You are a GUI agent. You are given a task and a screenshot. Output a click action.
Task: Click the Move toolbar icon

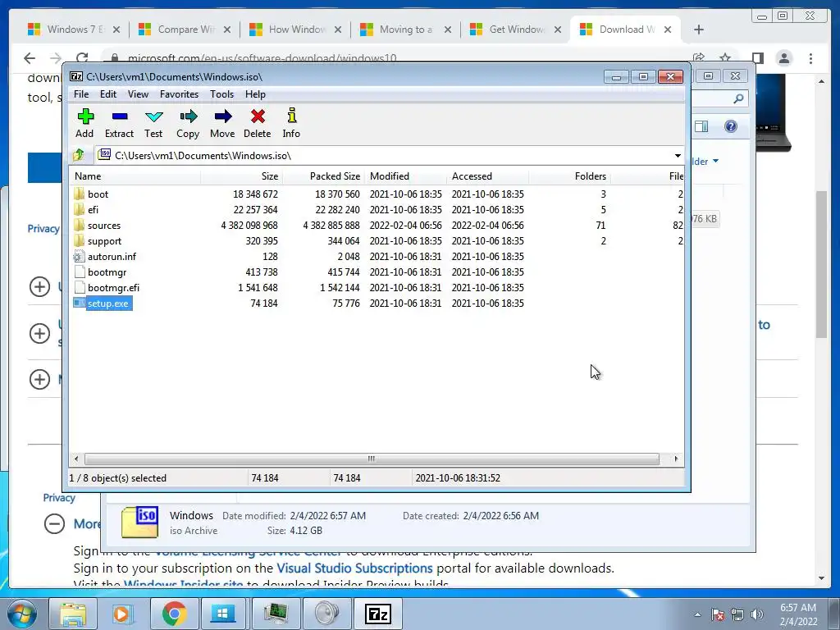[222, 123]
